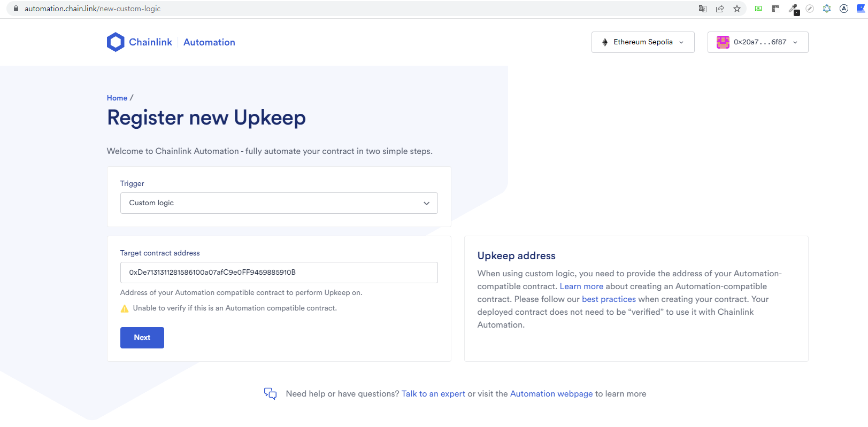
Task: Click the wallet avatar icon
Action: [x=723, y=42]
